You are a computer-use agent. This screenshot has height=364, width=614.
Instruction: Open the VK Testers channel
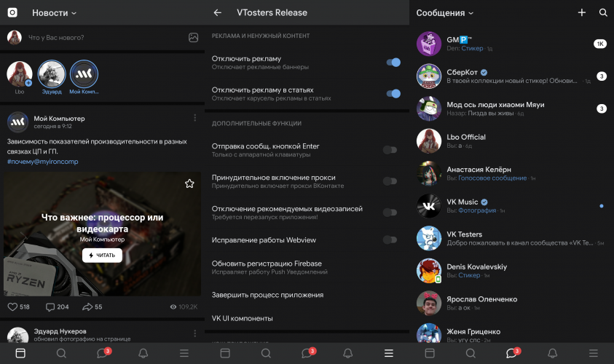pos(511,238)
